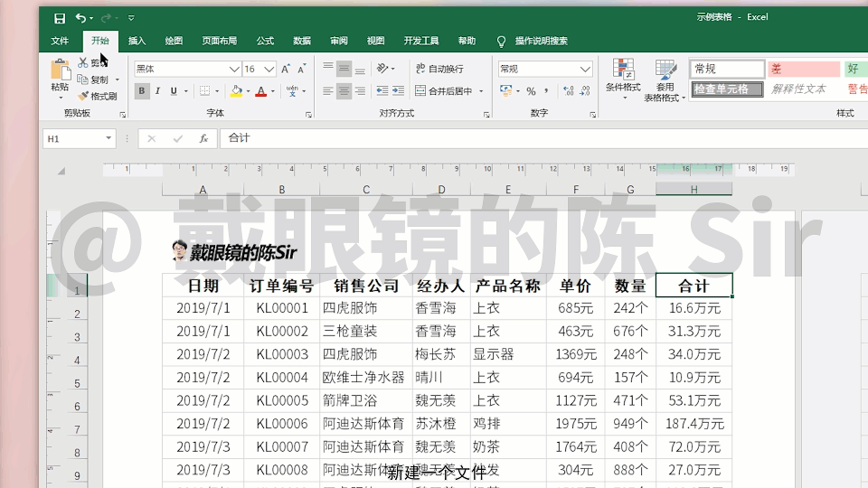Open the 文件 menu tab
The height and width of the screenshot is (488, 868).
pos(60,41)
